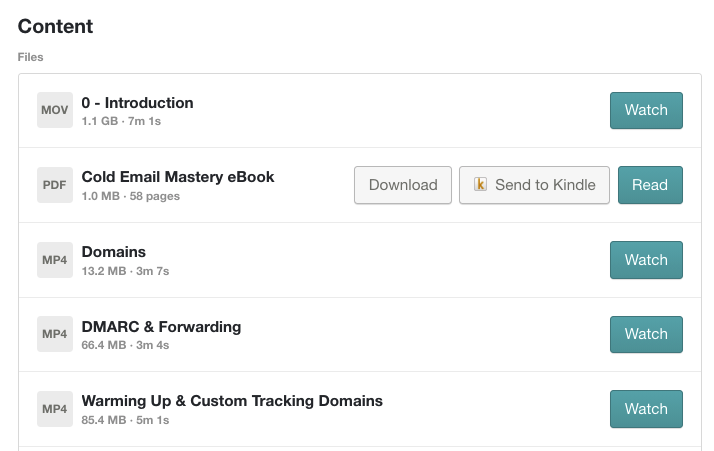Send the eBook to Kindle

pyautogui.click(x=534, y=185)
